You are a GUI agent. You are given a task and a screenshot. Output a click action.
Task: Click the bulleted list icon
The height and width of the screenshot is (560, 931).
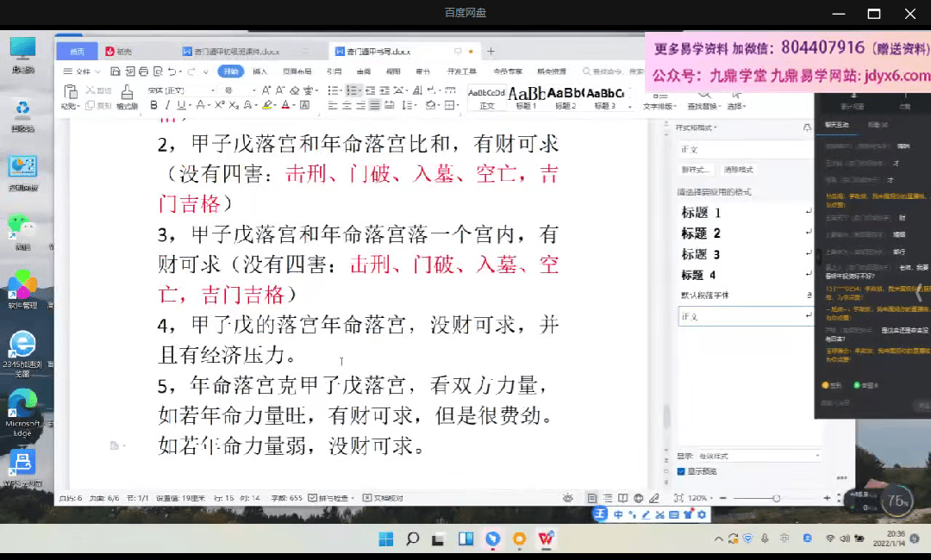[x=334, y=90]
